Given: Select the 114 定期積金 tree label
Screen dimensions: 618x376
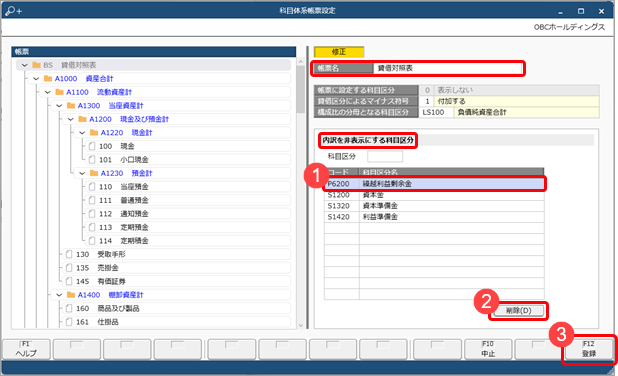Looking at the screenshot, I should 124,240.
